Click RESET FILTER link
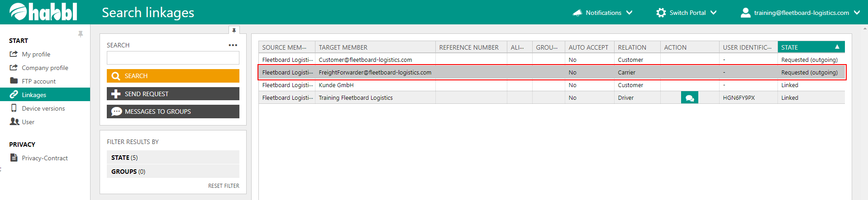The width and height of the screenshot is (868, 200). (224, 186)
